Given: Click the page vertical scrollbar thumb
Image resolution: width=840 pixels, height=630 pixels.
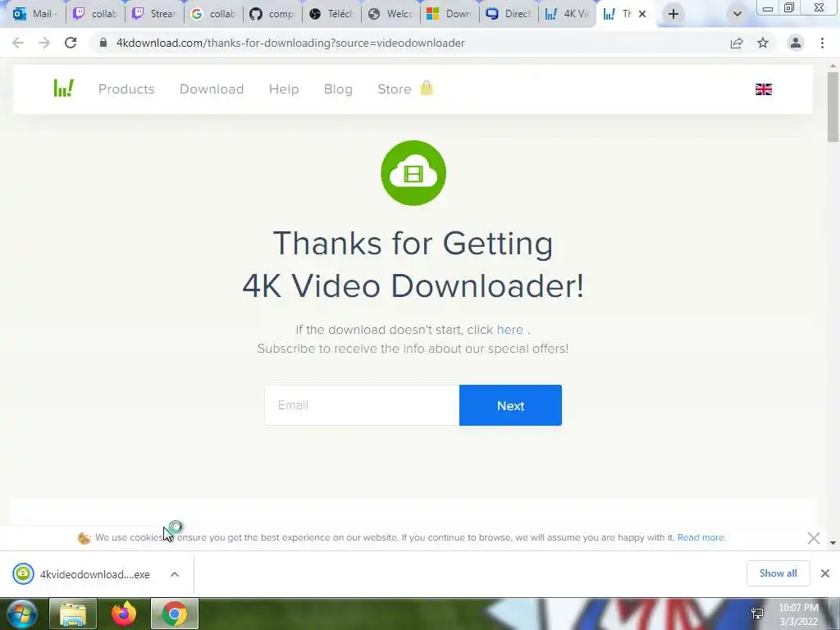Looking at the screenshot, I should pos(833,106).
